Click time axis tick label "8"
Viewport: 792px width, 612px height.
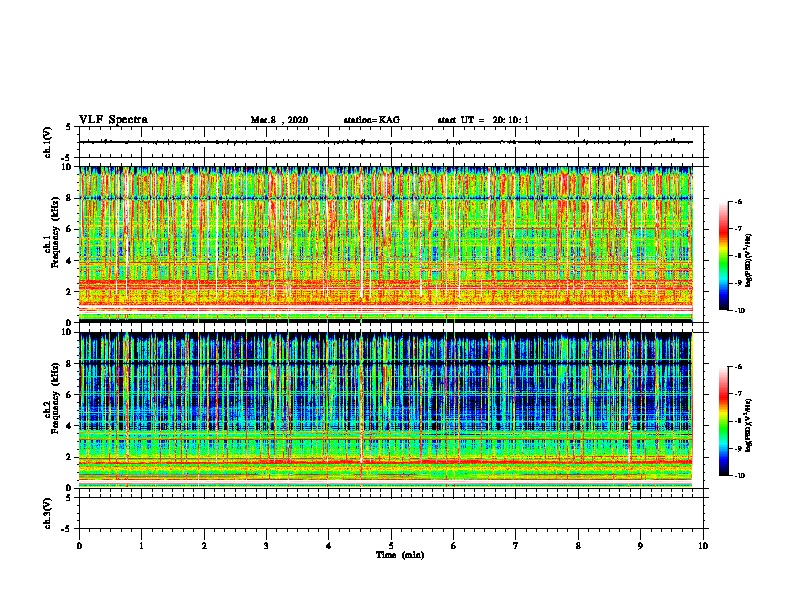point(578,546)
